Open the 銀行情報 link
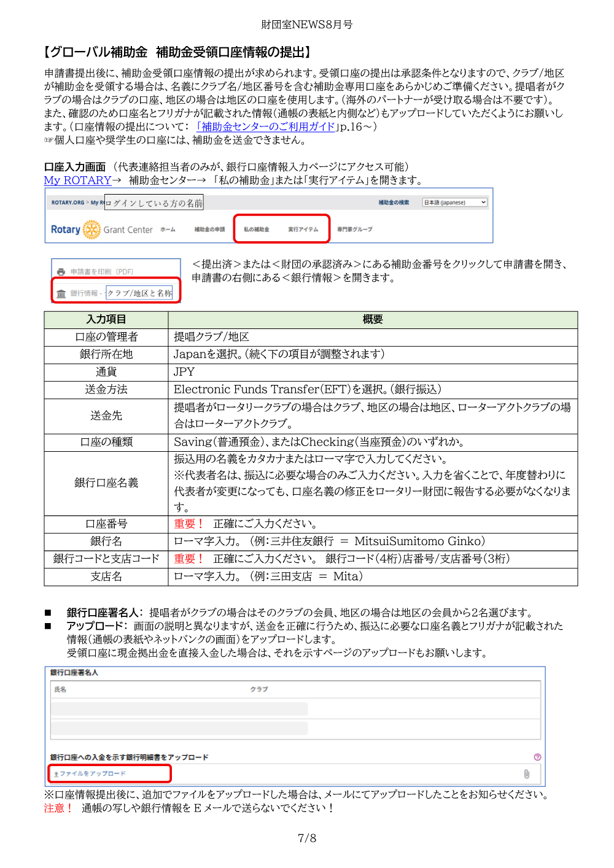This screenshot has width=614, height=868. pyautogui.click(x=84, y=293)
